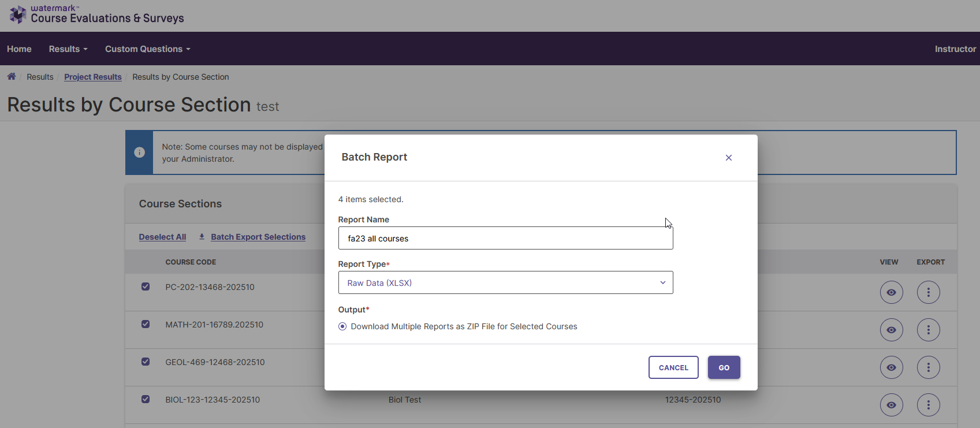
Task: Expand the Results menu in navbar
Action: (x=68, y=49)
